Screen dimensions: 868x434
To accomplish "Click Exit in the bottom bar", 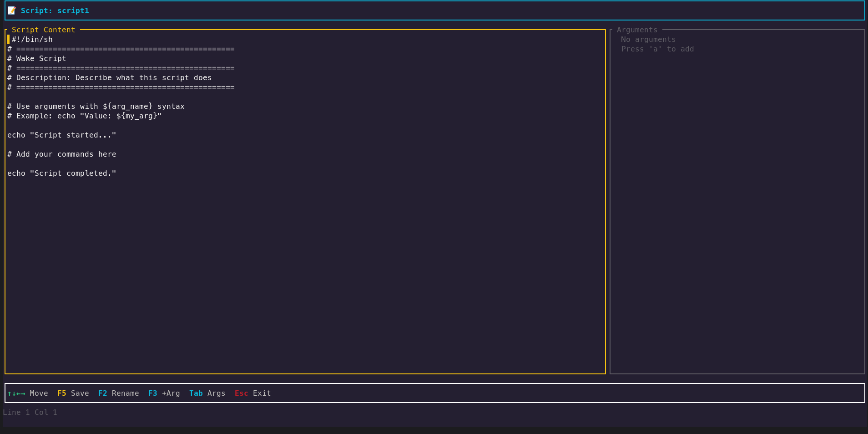I will (262, 393).
